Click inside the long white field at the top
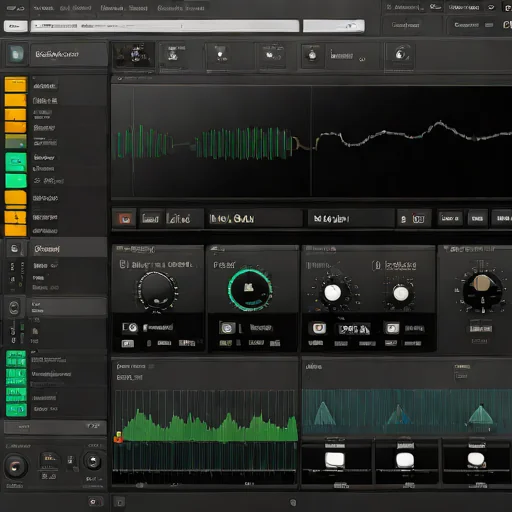This screenshot has height=512, width=512. pyautogui.click(x=165, y=26)
